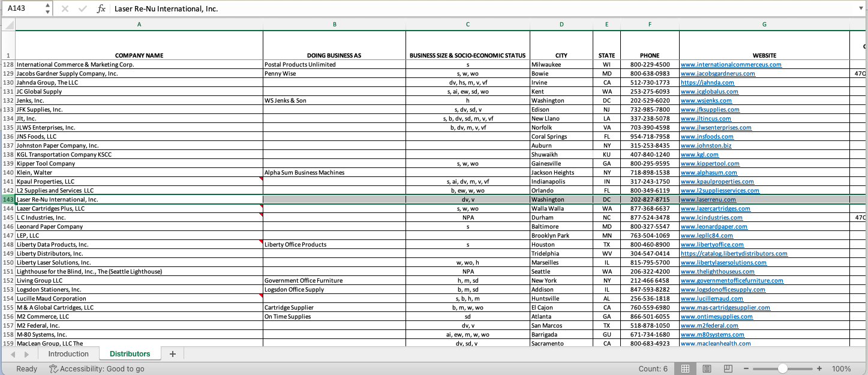
Task: Switch to Normal view icon
Action: [685, 369]
